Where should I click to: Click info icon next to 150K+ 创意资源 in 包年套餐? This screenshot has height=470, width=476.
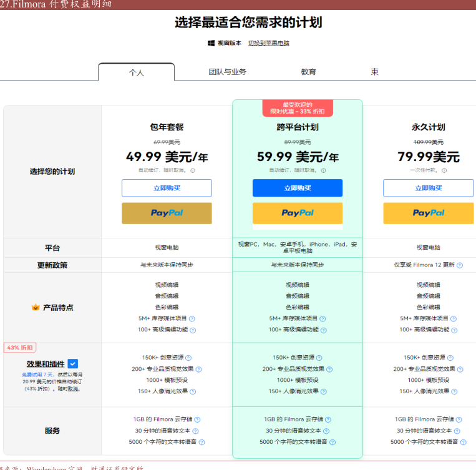188,358
